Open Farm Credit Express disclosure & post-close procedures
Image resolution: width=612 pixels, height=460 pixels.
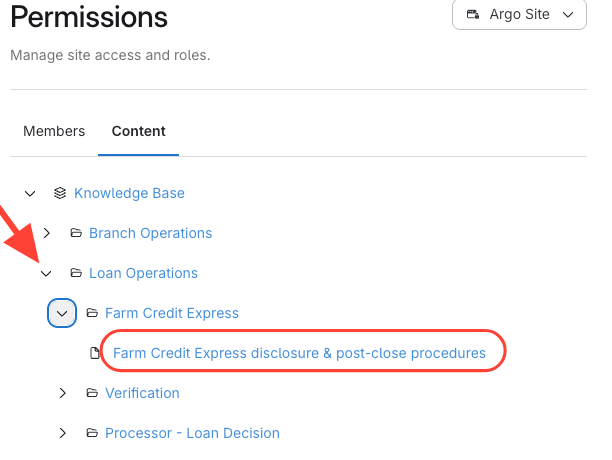coord(299,353)
